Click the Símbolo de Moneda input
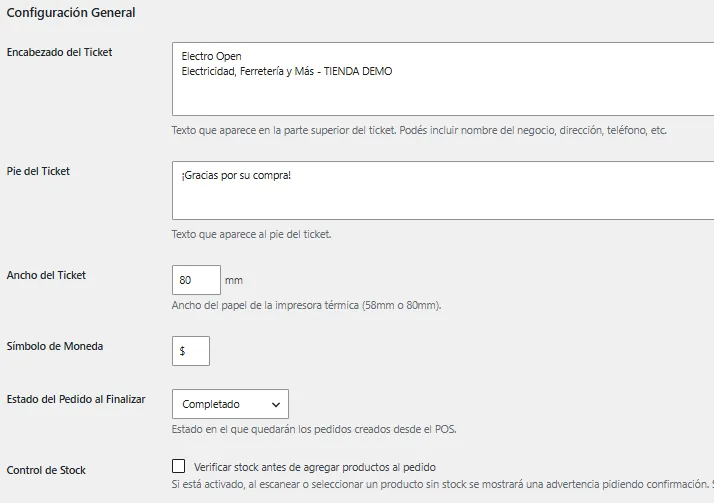Viewport: 714px width, 503px height. pos(191,351)
